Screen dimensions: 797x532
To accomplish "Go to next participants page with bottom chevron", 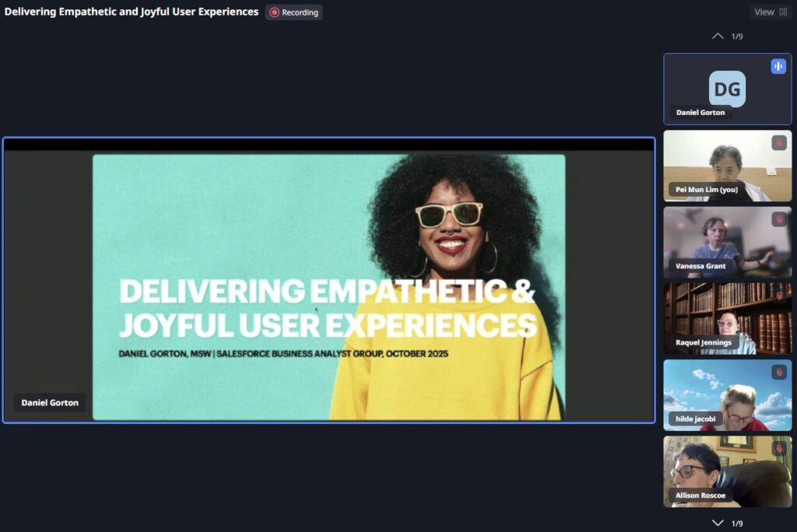I will tap(718, 523).
